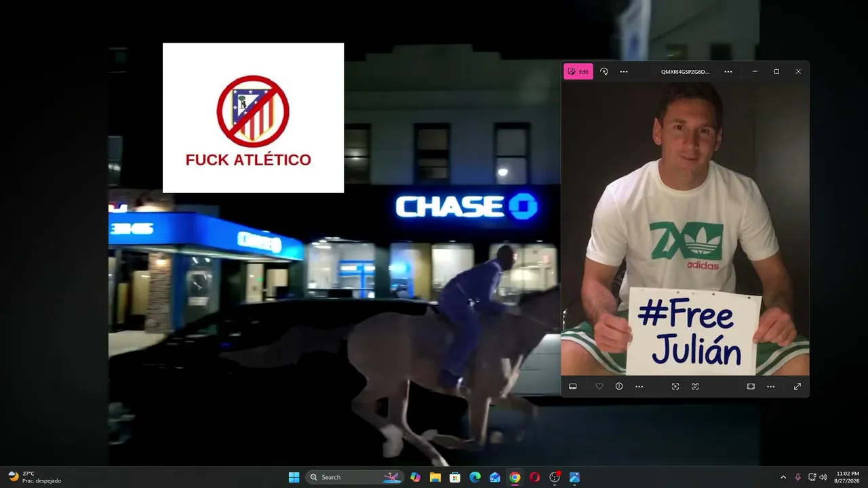Click the taskbar Search box
The height and width of the screenshot is (488, 868).
coord(355,477)
